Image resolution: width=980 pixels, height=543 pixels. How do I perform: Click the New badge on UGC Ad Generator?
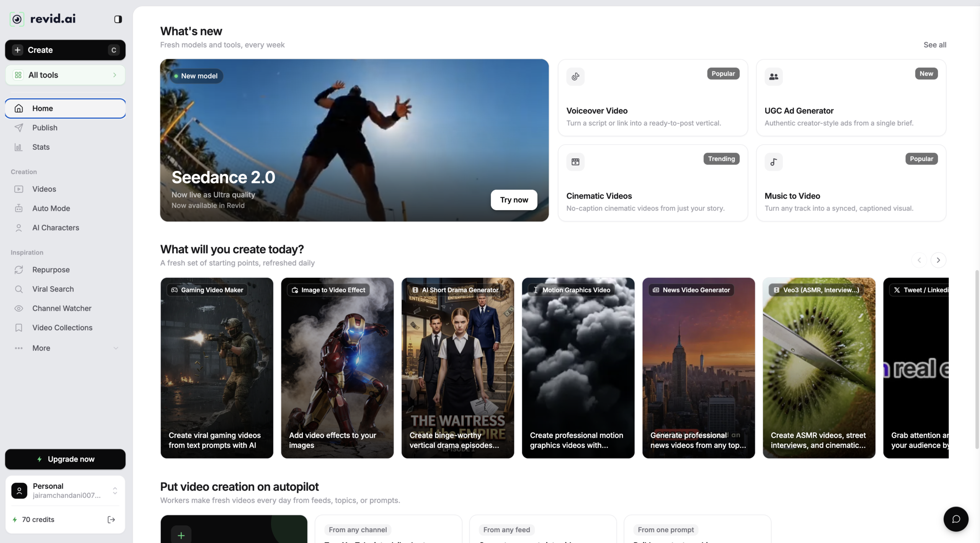(x=926, y=73)
